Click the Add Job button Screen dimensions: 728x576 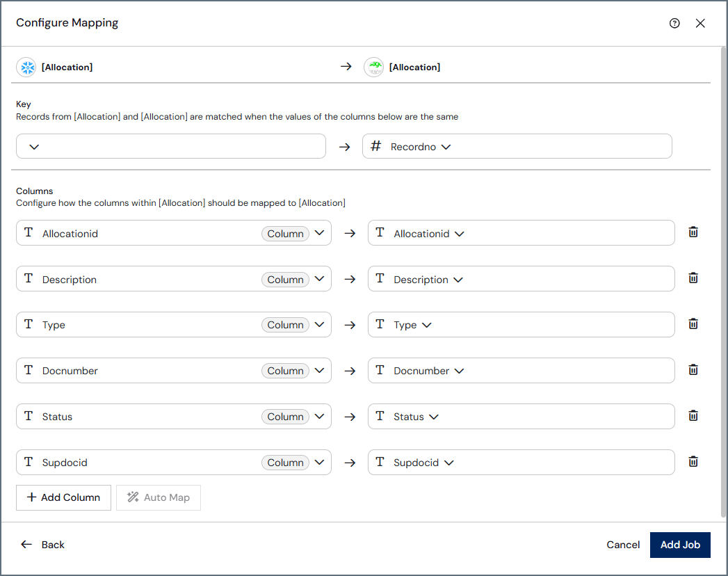pyautogui.click(x=680, y=545)
